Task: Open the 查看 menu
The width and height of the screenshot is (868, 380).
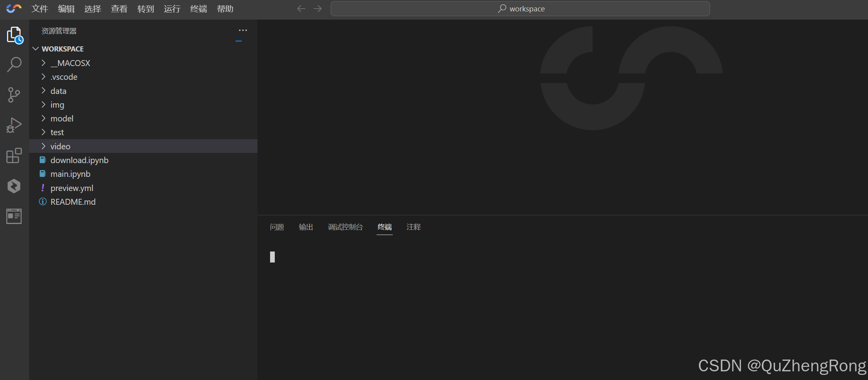Action: pos(119,9)
